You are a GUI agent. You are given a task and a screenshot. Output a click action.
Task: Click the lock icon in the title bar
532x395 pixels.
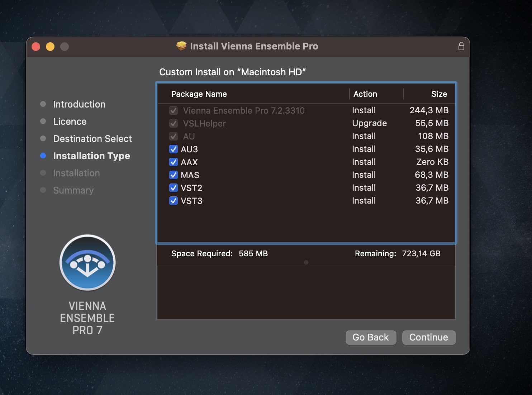click(461, 46)
